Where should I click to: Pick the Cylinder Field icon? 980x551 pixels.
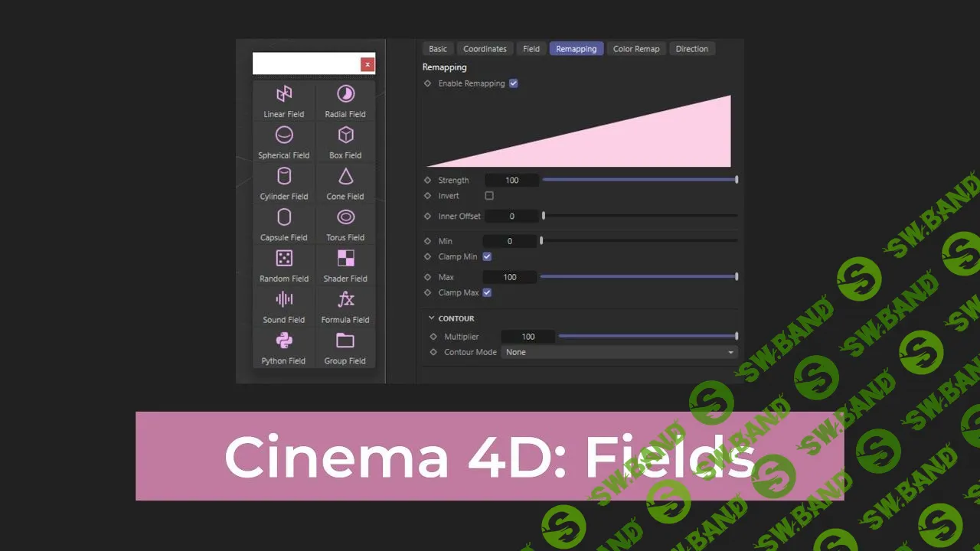[x=284, y=176]
